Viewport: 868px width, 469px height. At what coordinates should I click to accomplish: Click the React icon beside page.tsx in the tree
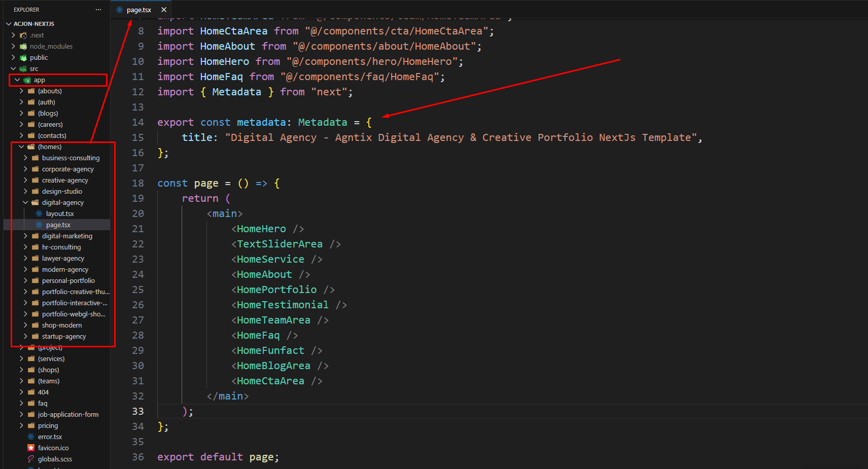tap(39, 225)
